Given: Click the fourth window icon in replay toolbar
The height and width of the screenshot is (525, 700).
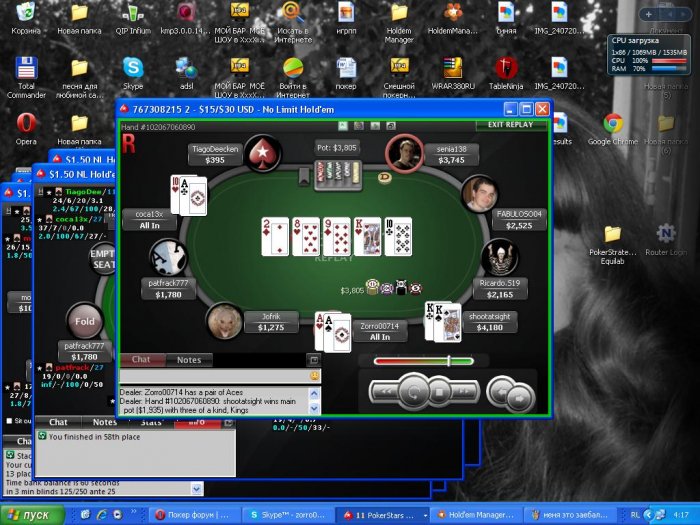Looking at the screenshot, I should [x=391, y=126].
